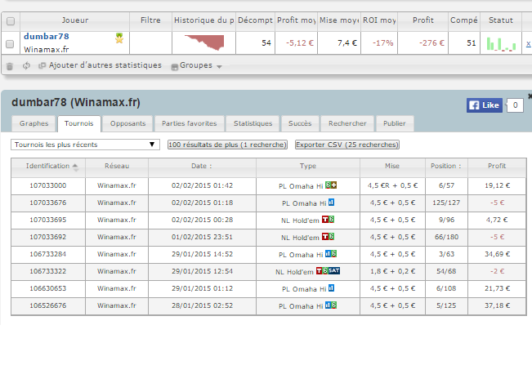Image resolution: width=532 pixels, height=392 pixels.
Task: Select the Tournois tab
Action: click(78, 123)
